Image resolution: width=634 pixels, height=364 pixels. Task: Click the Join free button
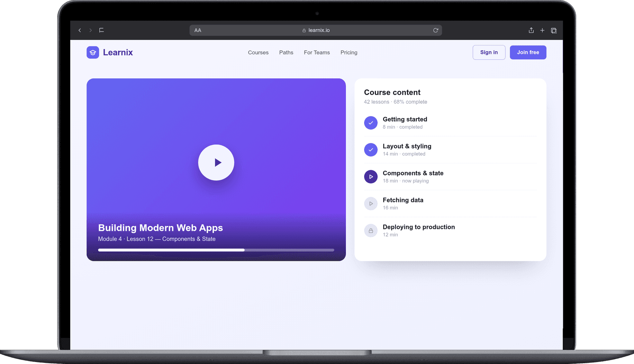[528, 52]
